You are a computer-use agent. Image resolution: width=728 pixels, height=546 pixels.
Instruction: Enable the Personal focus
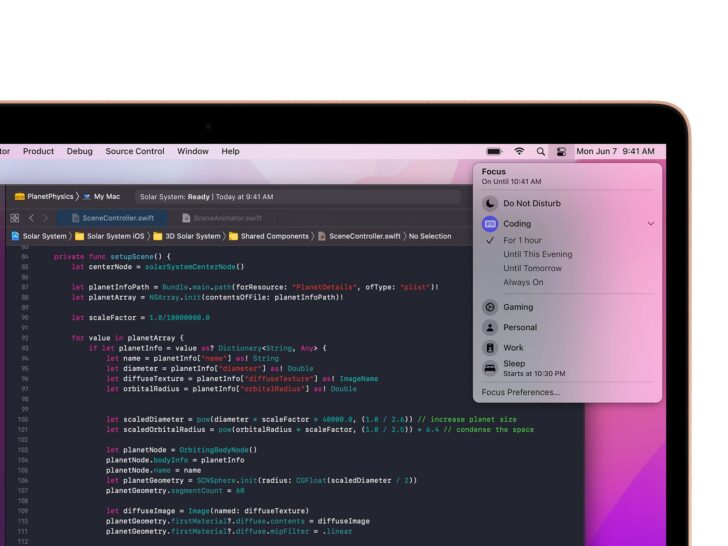coord(567,327)
